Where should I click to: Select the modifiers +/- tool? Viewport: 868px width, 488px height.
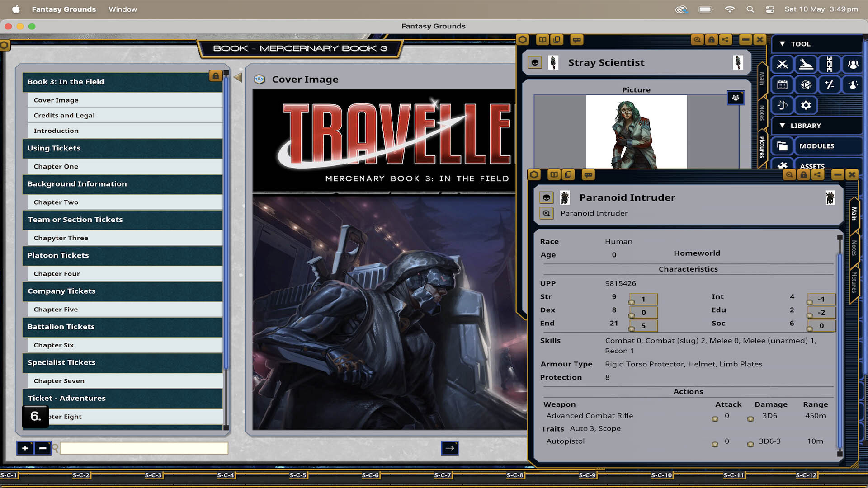pyautogui.click(x=829, y=85)
